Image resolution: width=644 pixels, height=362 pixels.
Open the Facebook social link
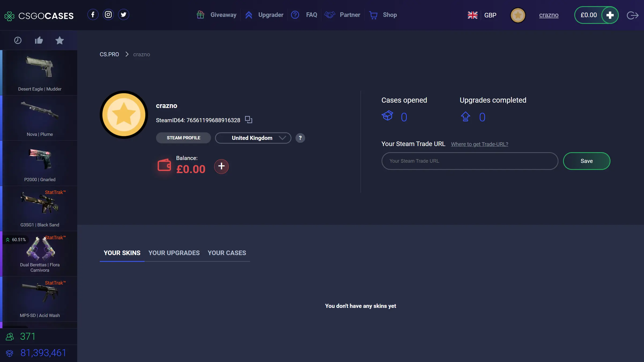click(93, 14)
